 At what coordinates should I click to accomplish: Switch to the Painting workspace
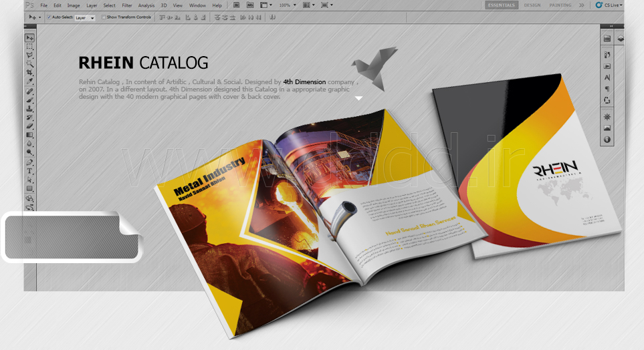tap(560, 5)
